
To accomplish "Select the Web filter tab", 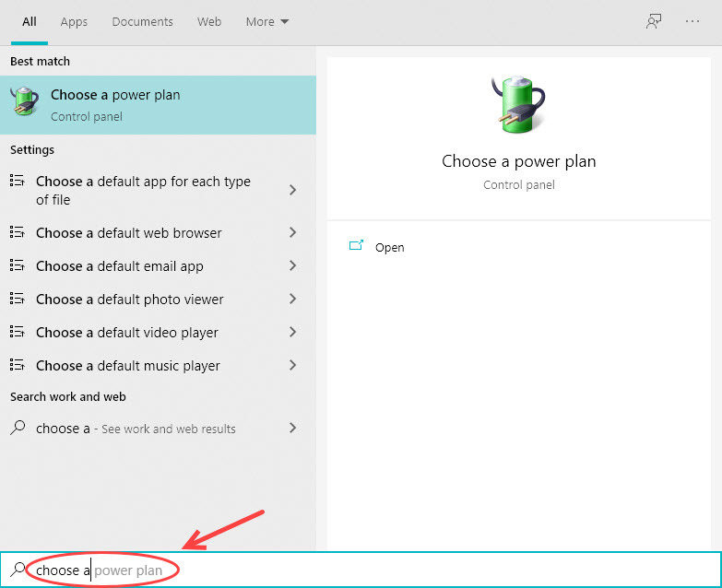I will coord(209,21).
